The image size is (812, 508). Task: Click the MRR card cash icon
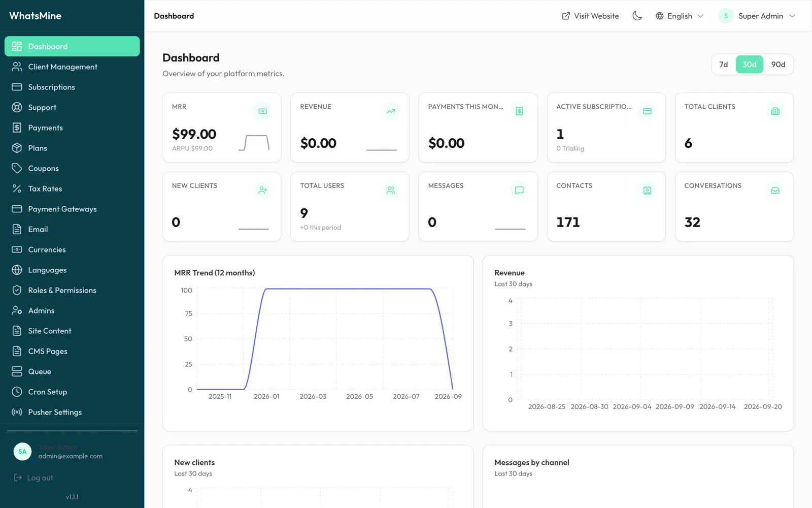click(x=263, y=111)
